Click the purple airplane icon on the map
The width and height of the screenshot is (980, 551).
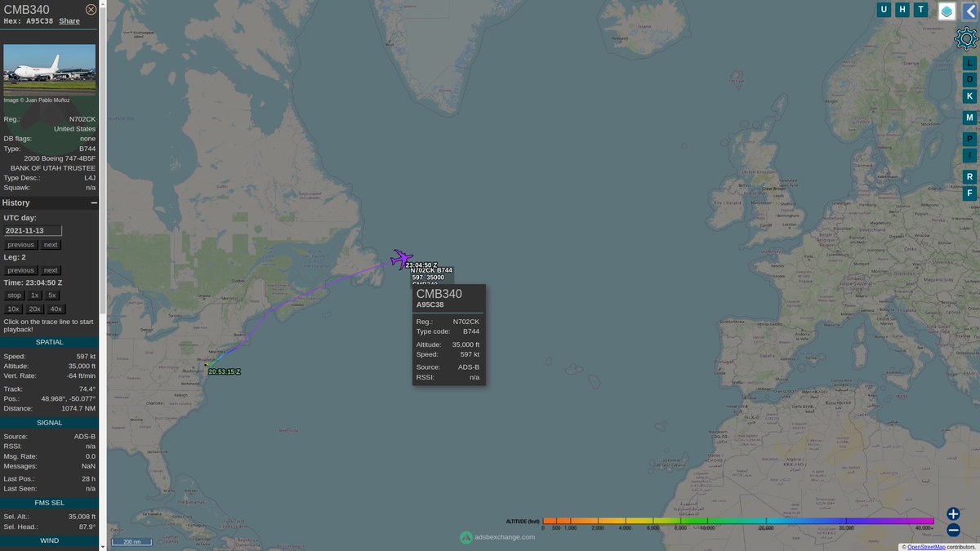click(x=401, y=259)
